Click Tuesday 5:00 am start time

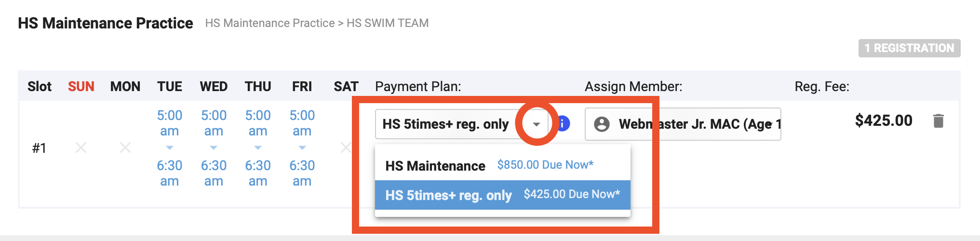[x=169, y=123]
